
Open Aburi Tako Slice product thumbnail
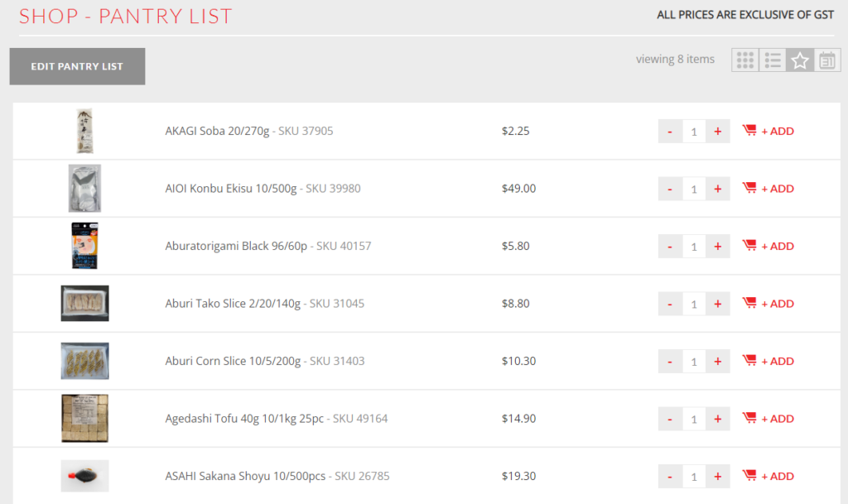84,303
